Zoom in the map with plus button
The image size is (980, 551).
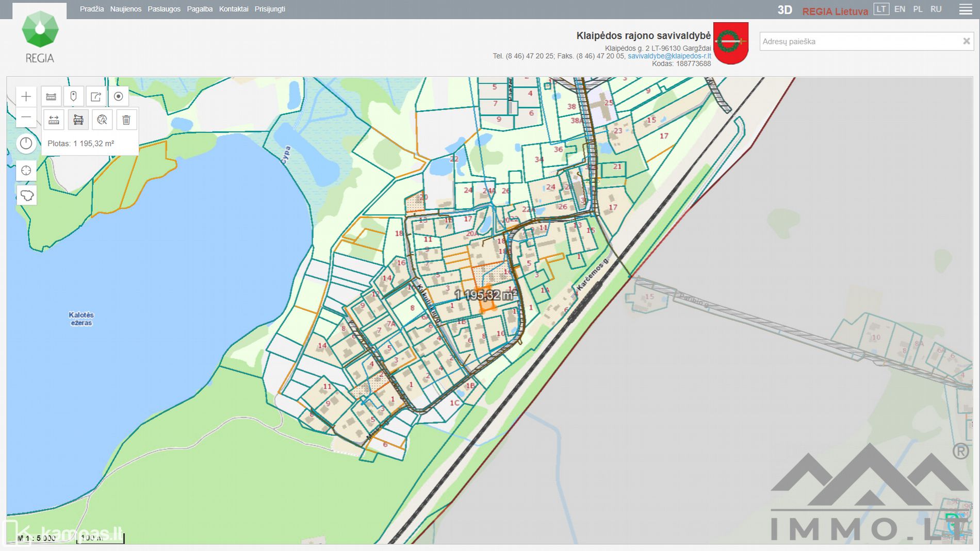(26, 96)
